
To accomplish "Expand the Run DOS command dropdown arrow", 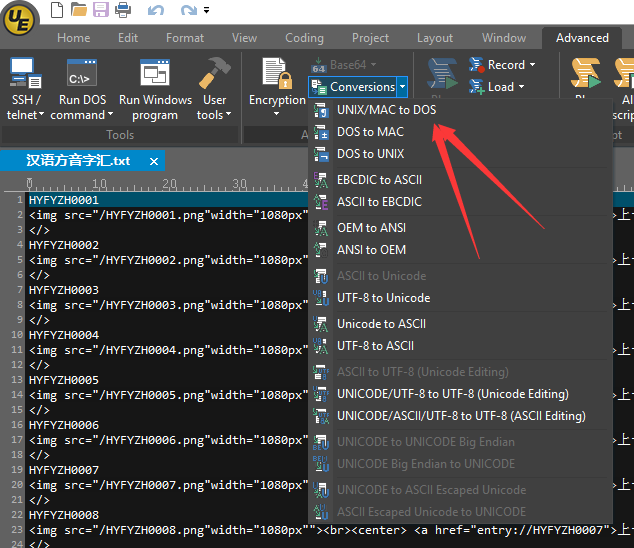I will (110, 115).
